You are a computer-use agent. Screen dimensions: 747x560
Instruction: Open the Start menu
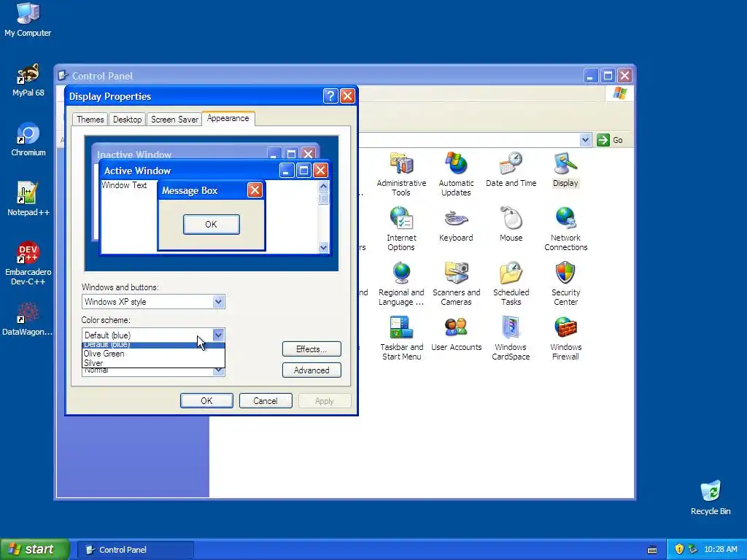tap(34, 549)
